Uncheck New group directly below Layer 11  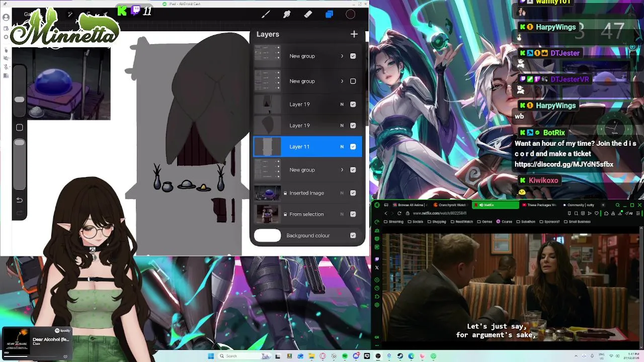(x=353, y=169)
